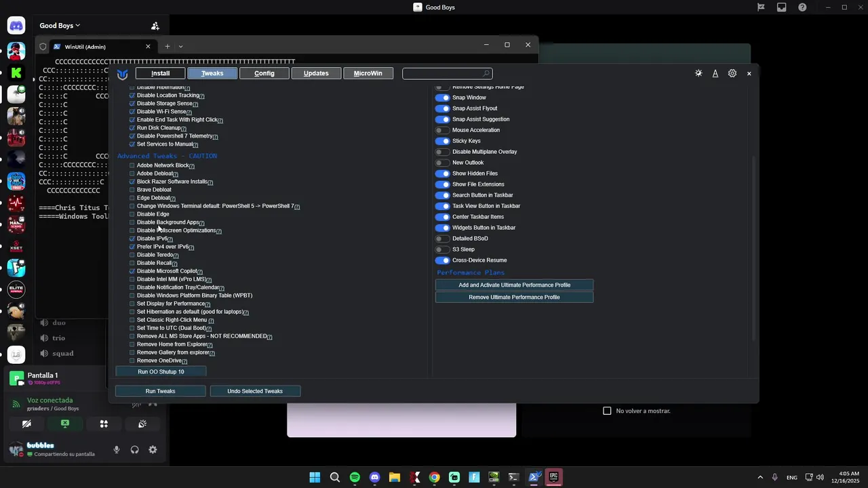
Task: Switch to the Install tab
Action: click(x=161, y=73)
